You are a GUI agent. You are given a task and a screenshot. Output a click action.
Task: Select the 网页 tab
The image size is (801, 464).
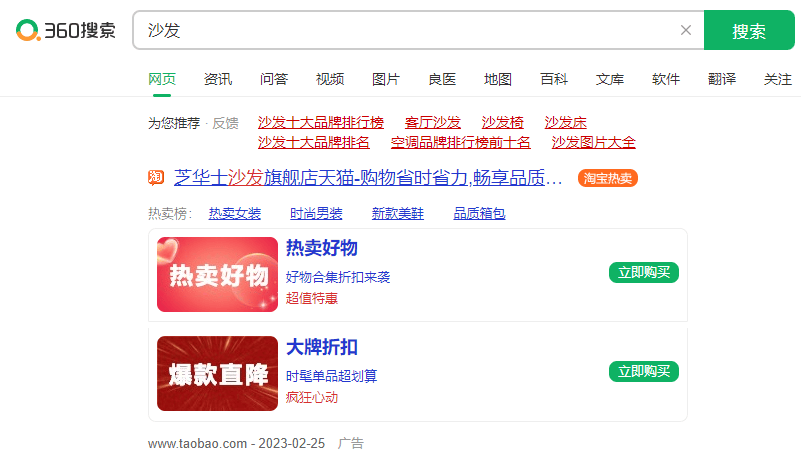tap(162, 79)
